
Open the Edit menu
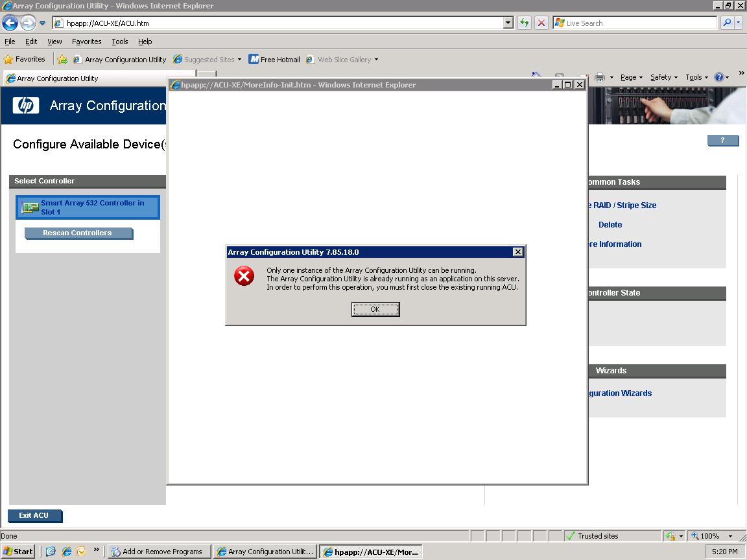pyautogui.click(x=31, y=41)
